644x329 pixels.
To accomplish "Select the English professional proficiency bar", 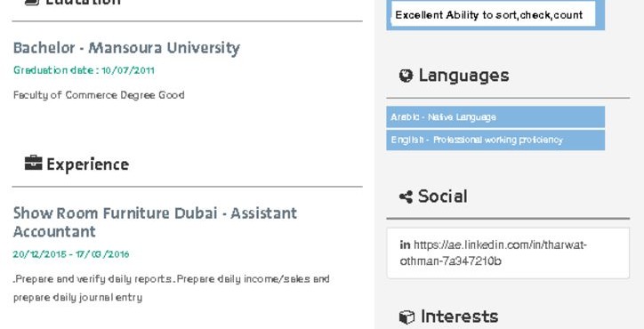I will [495, 140].
